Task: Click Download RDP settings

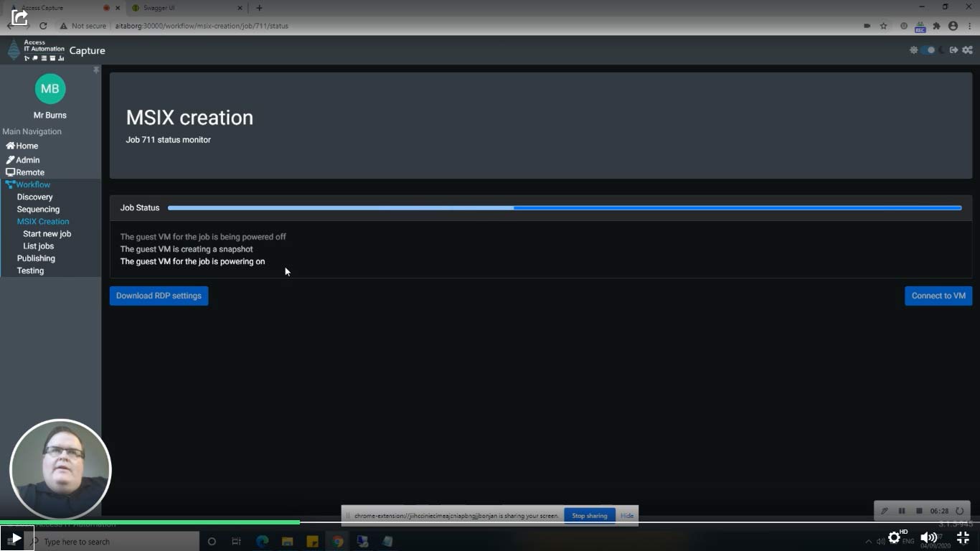Action: (x=159, y=296)
